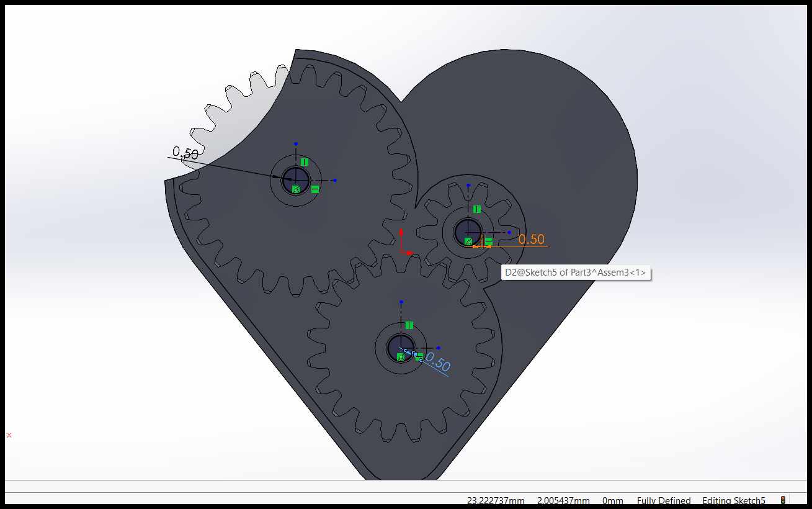Click vertical relation icon on bottom gear
The height and width of the screenshot is (509, 812).
click(x=409, y=325)
